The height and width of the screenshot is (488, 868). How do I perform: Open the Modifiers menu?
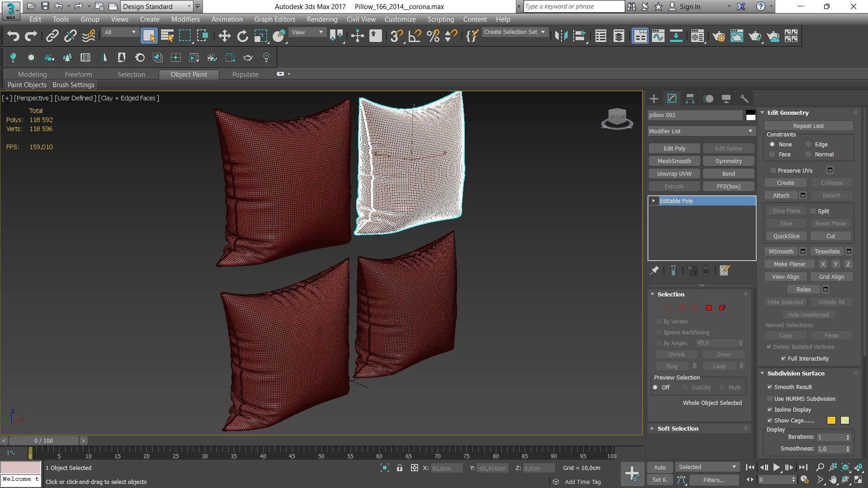point(185,19)
